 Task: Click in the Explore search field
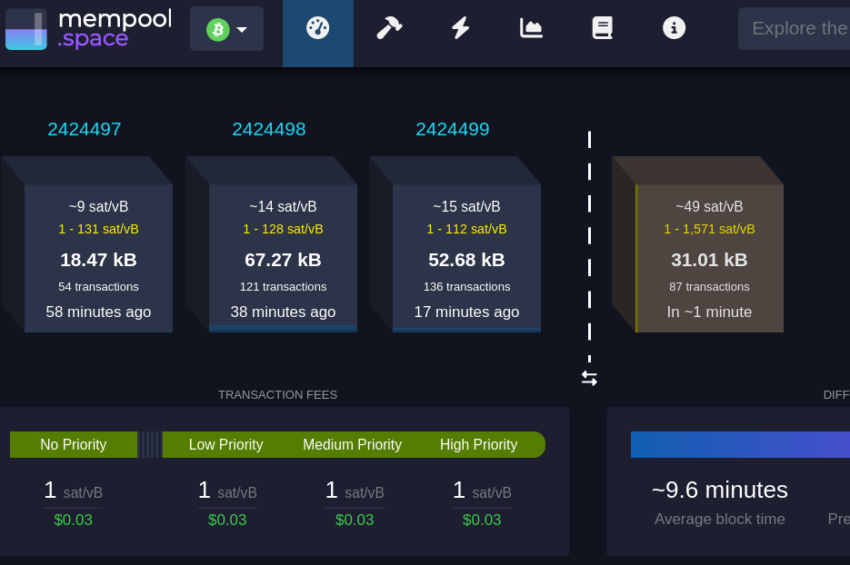[795, 29]
